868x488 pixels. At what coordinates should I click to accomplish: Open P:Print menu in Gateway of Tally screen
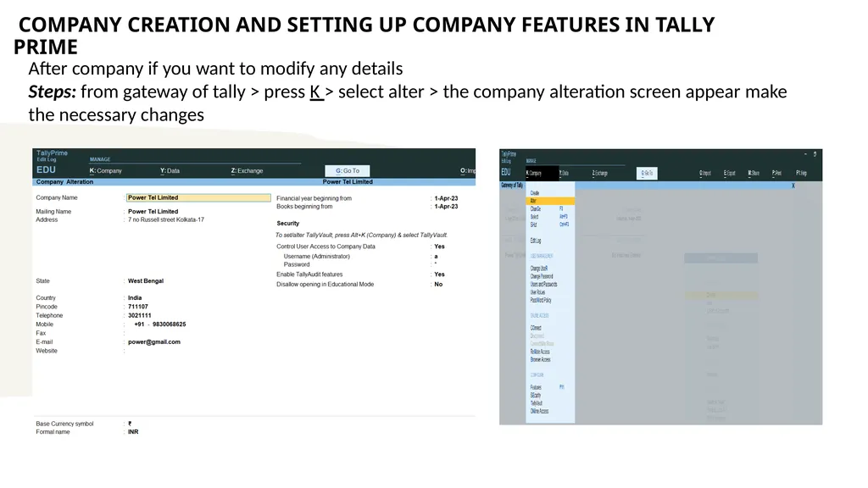pos(776,173)
